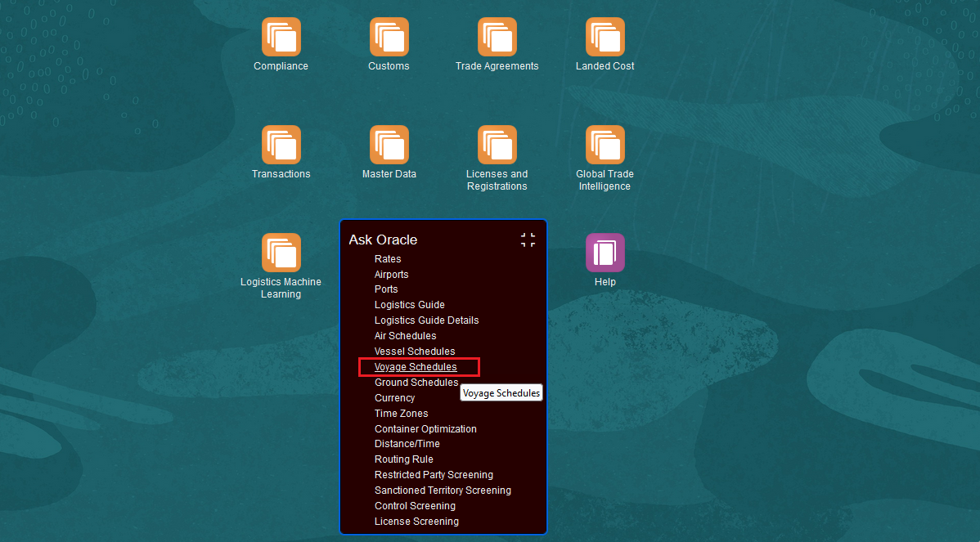The height and width of the screenshot is (542, 980).
Task: Open the Routing Rule entry
Action: tap(404, 459)
